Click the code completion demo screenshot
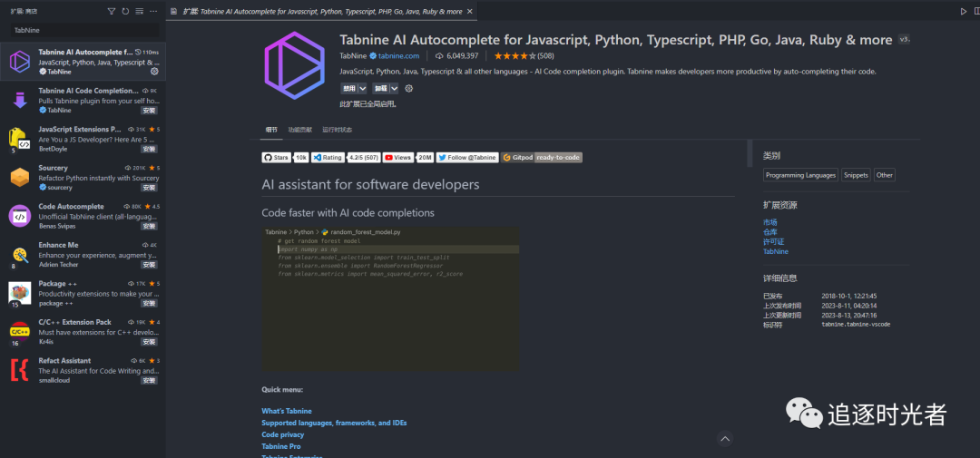This screenshot has height=458, width=980. click(x=390, y=299)
